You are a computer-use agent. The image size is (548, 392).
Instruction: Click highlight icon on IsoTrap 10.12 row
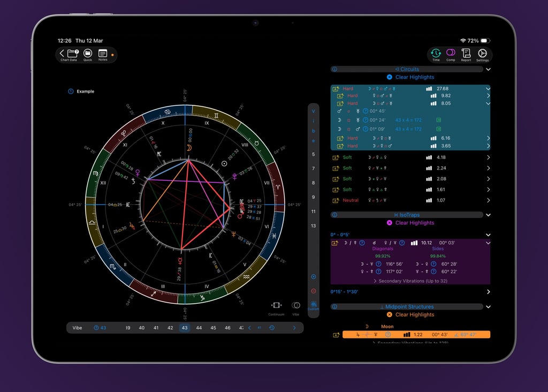pyautogui.click(x=335, y=243)
